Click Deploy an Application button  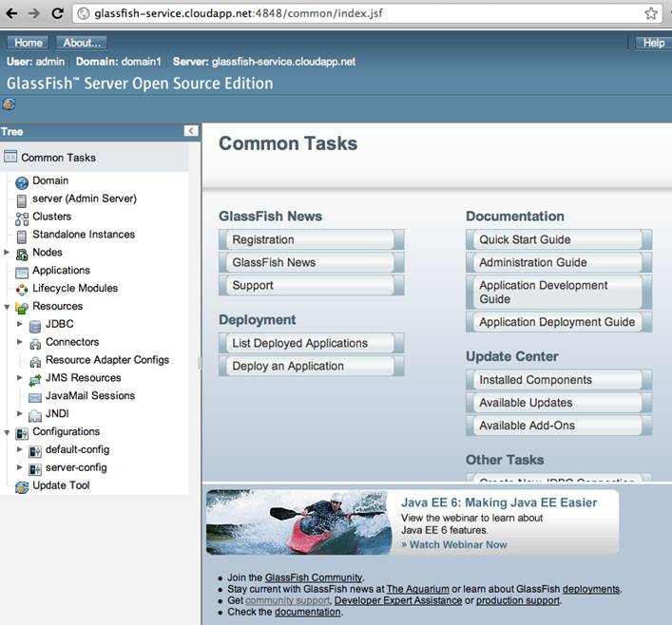click(311, 366)
